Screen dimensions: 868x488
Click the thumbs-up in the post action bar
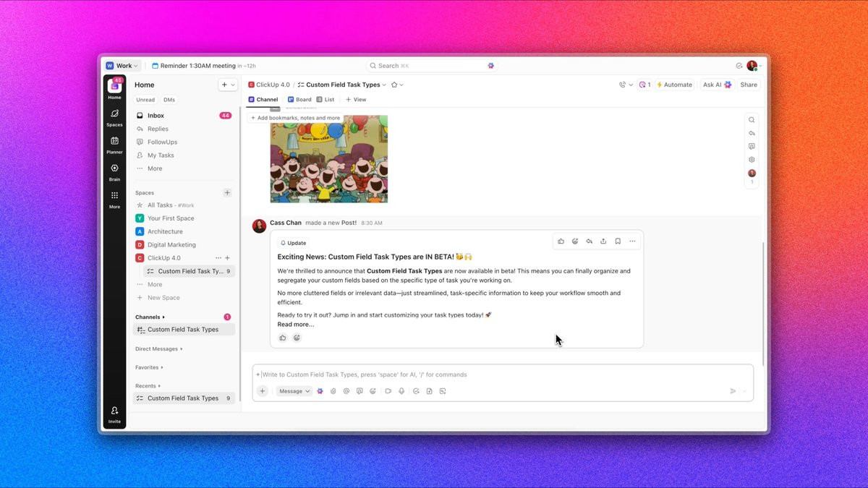pyautogui.click(x=561, y=241)
